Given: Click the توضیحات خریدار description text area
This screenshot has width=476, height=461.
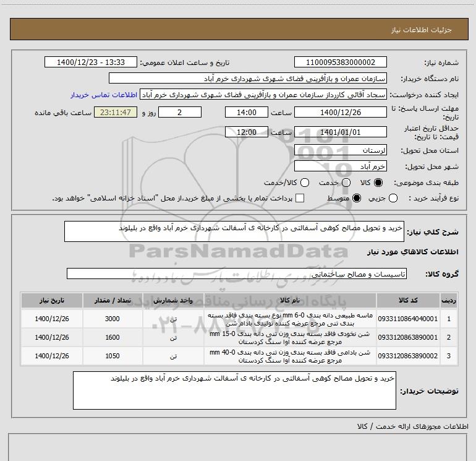Looking at the screenshot, I should tap(234, 390).
